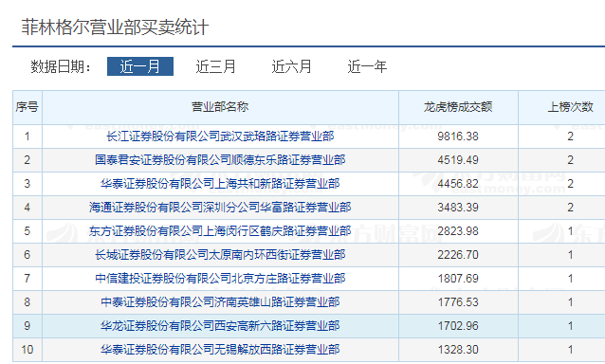The image size is (605, 364).
Task: Select the amount cell 4519.49
Action: [458, 159]
